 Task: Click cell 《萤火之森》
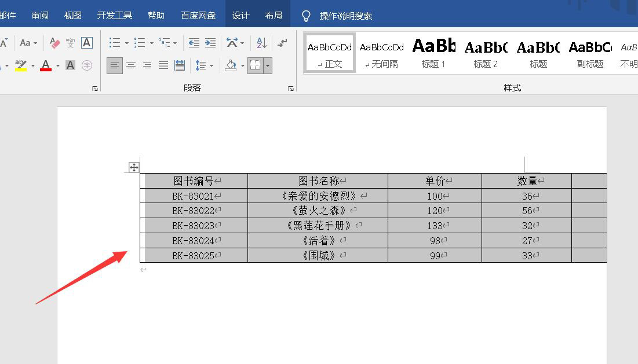point(318,211)
